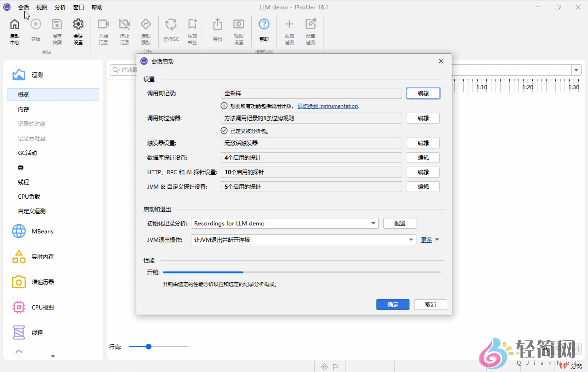Cancel the dialog with 取消
This screenshot has width=588, height=372.
coord(430,305)
